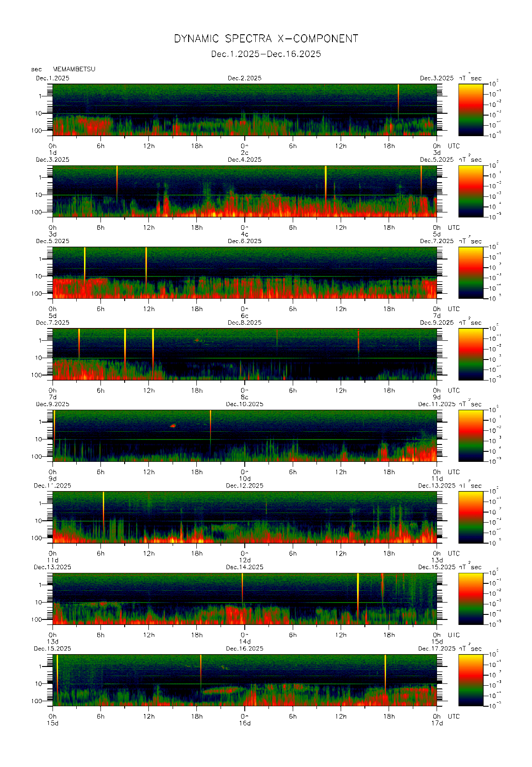Select the colorbar next to the second spectrogram
Image resolution: width=532 pixels, height=767 pixels.
coord(470,191)
